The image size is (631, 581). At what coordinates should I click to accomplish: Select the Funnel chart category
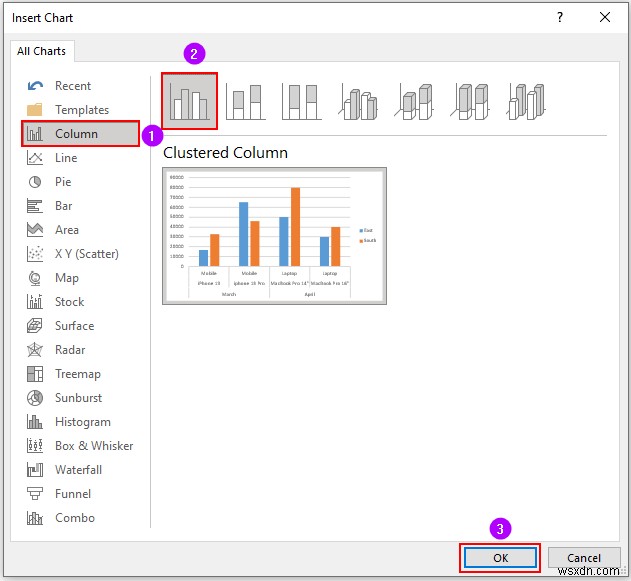(x=80, y=494)
